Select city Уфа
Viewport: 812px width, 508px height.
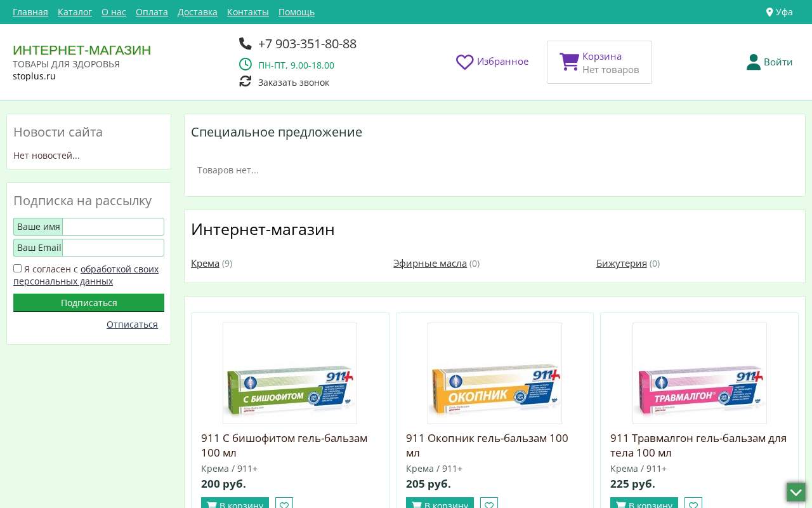click(x=784, y=12)
